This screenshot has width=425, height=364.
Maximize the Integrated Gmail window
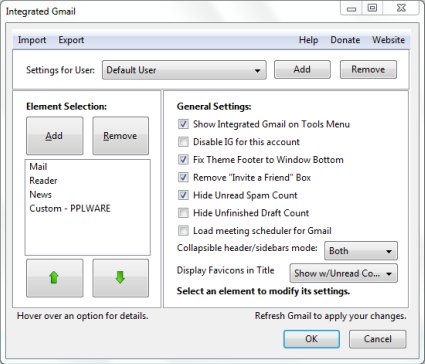[372, 8]
